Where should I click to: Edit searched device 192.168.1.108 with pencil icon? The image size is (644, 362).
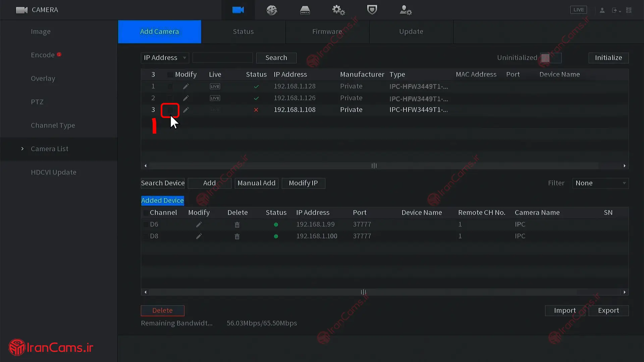[x=186, y=110]
